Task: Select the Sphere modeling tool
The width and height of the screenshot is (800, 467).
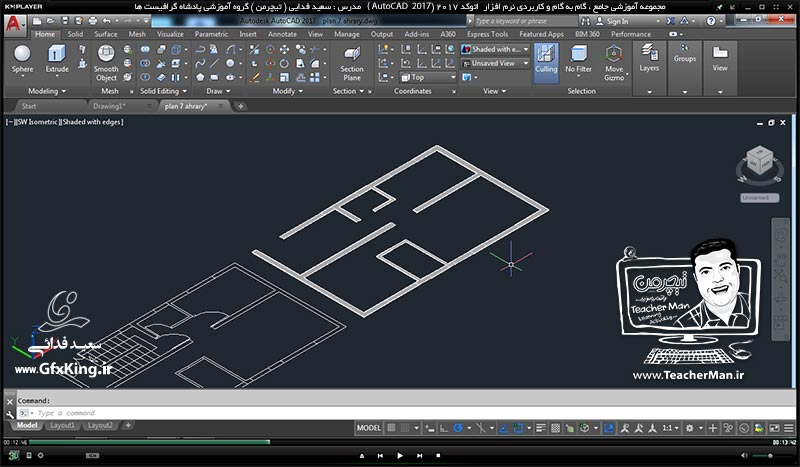Action: [x=22, y=60]
